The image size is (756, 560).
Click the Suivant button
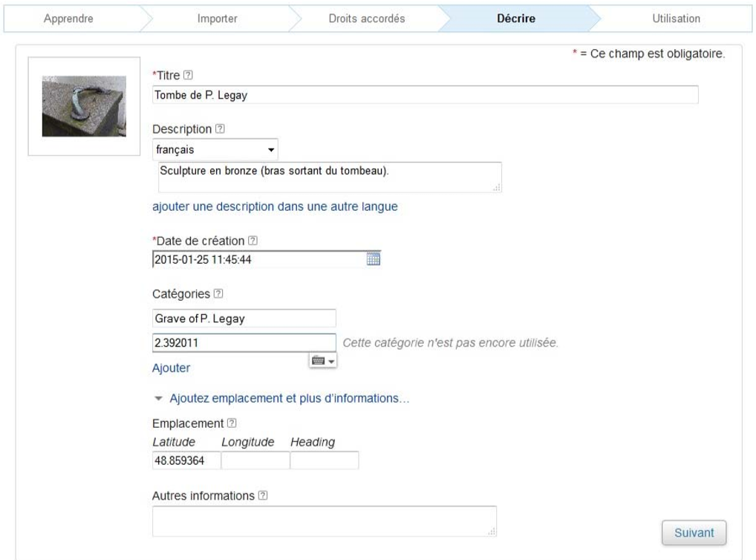click(x=694, y=533)
